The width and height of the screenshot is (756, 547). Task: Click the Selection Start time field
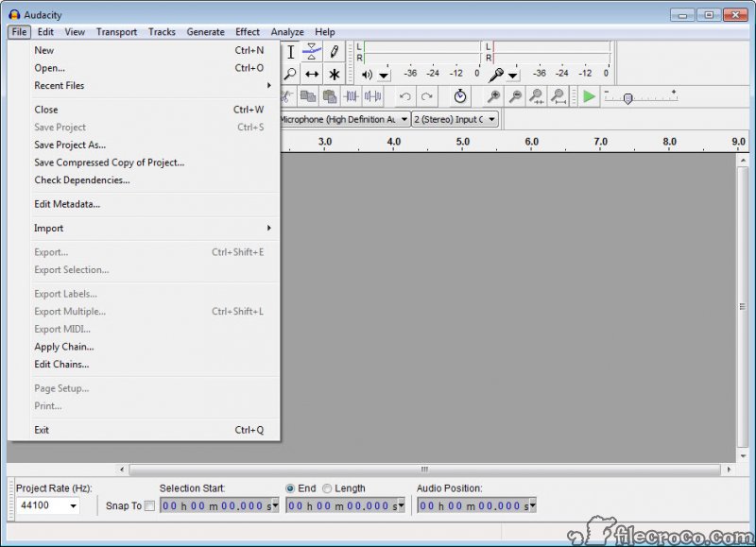[x=215, y=505]
